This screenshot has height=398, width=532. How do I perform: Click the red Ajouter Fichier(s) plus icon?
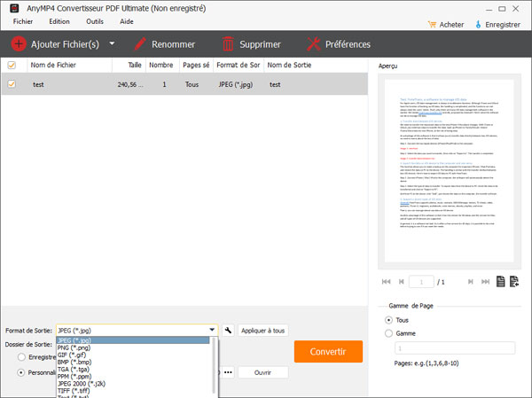pos(19,43)
